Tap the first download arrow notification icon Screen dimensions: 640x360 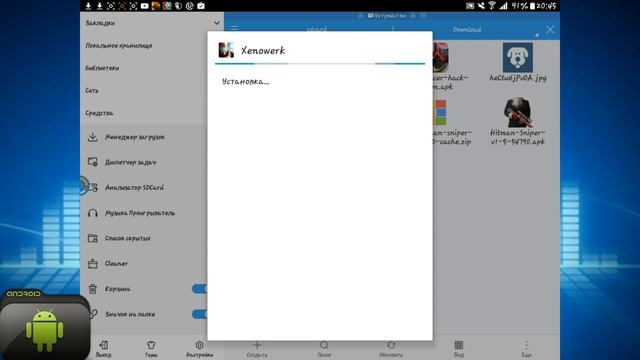(88, 6)
